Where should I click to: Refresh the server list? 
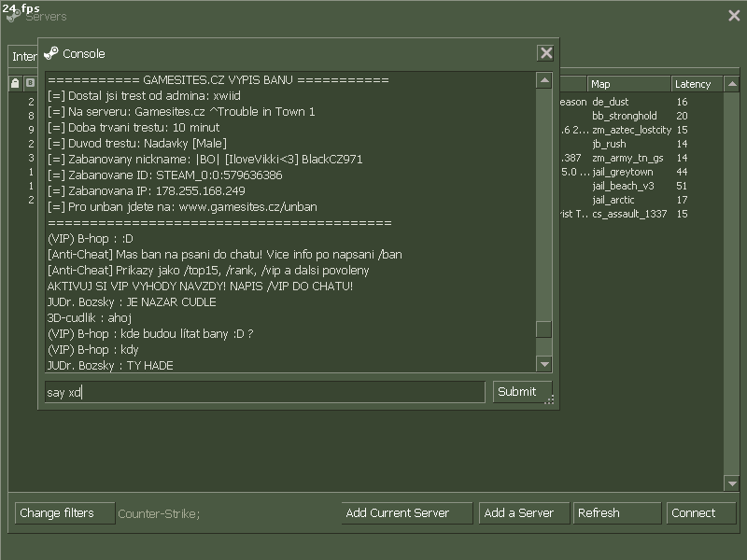(x=616, y=513)
